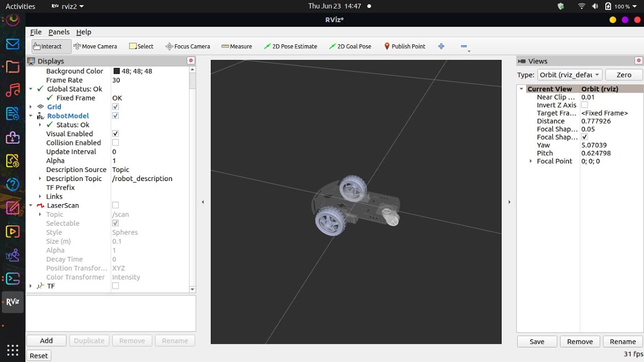Open Mail app from the dock
Screen dimensions: 644x362
13,44
